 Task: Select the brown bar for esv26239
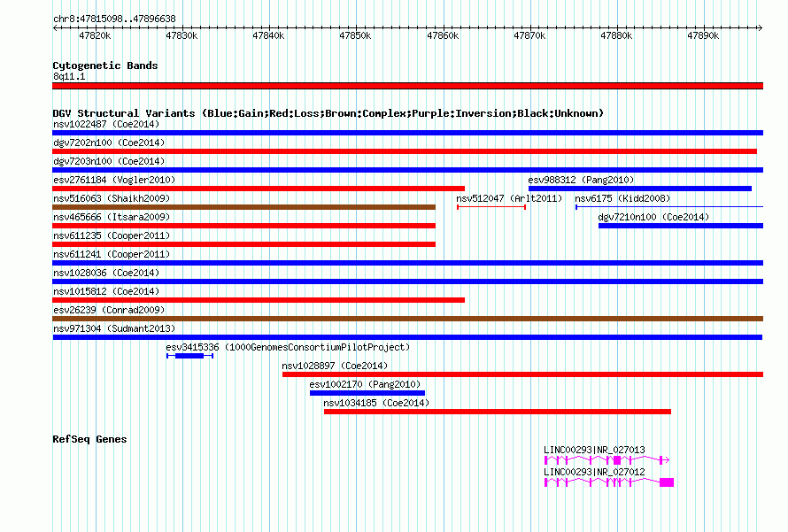click(x=407, y=319)
